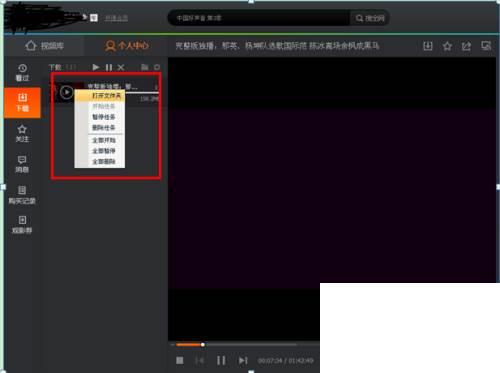The height and width of the screenshot is (373, 500).
Task: Click the 搜全网 search button
Action: [x=370, y=18]
